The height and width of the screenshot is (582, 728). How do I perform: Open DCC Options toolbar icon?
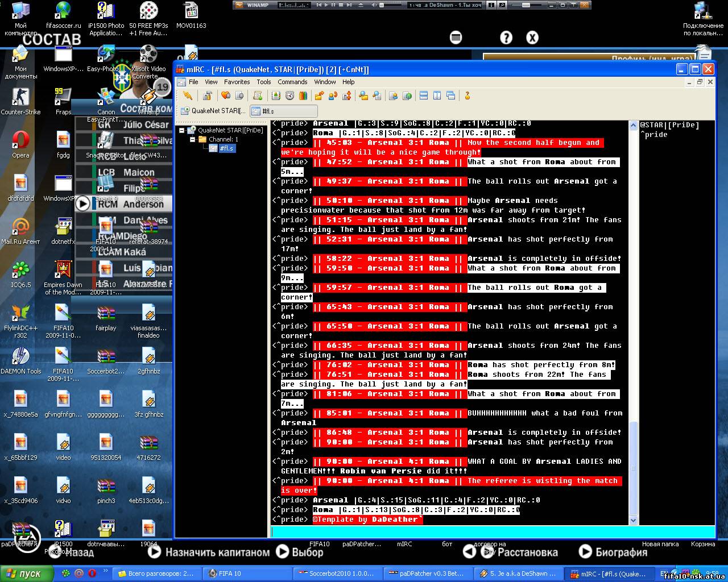(346, 95)
